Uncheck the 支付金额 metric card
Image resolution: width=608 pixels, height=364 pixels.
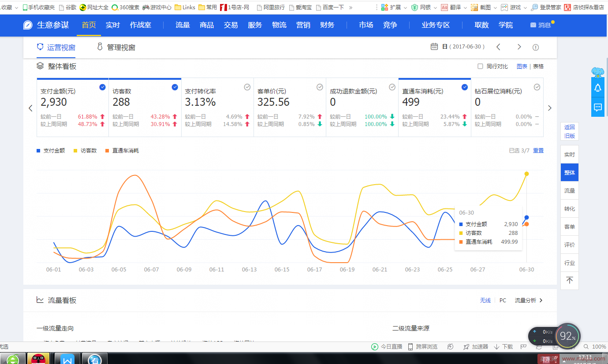(102, 87)
